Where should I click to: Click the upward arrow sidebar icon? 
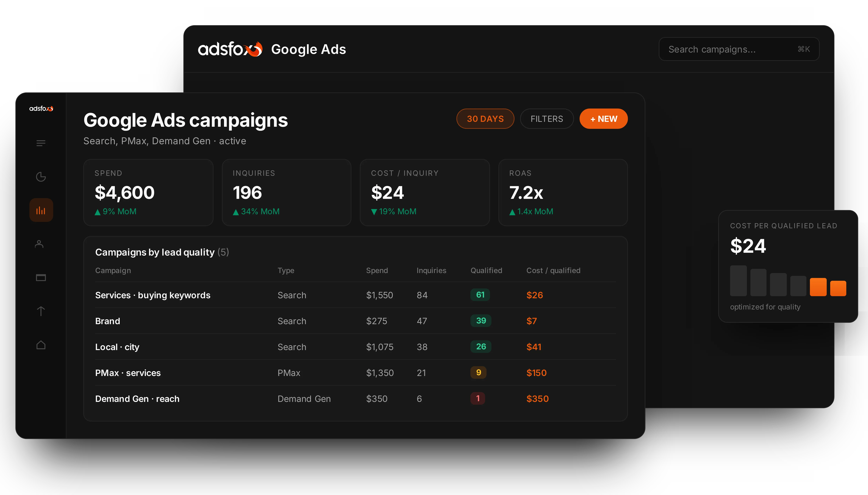[41, 311]
